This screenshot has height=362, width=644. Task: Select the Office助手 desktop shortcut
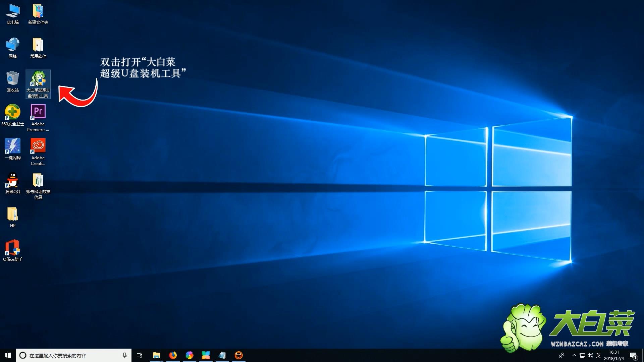click(x=13, y=248)
